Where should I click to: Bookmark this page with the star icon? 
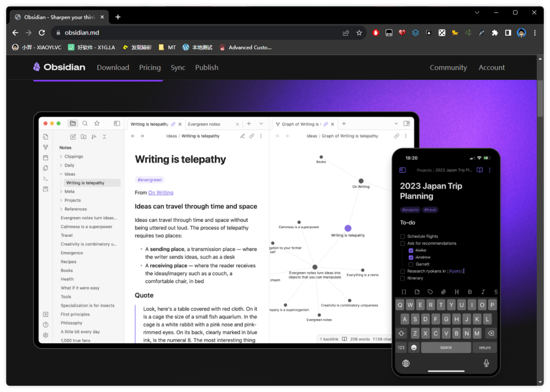coord(359,33)
